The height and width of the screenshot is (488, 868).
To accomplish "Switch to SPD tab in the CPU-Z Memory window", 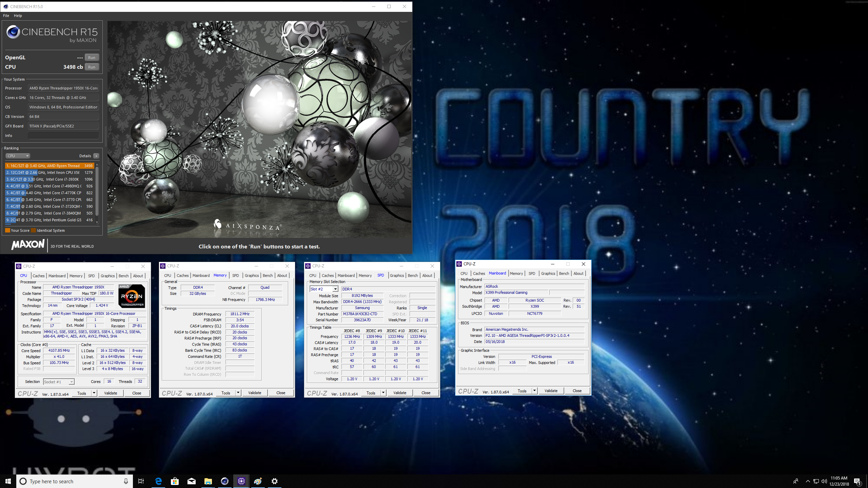I will pos(235,276).
